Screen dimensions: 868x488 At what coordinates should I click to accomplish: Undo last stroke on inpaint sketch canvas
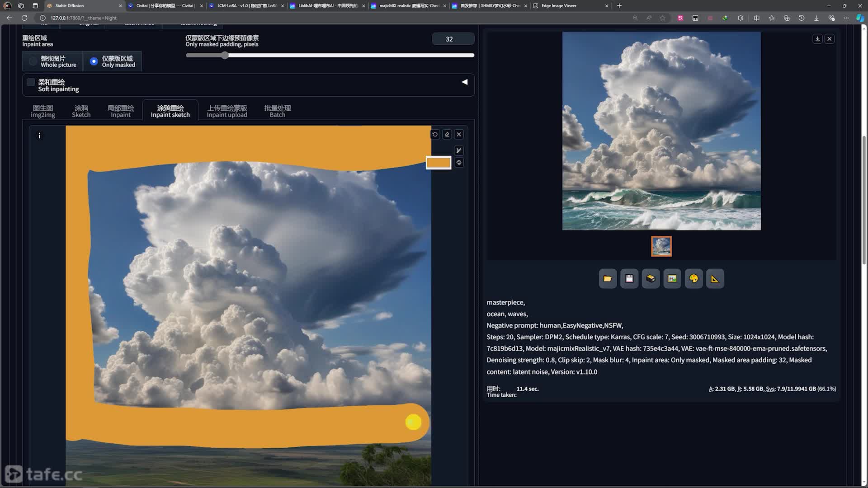coord(435,134)
